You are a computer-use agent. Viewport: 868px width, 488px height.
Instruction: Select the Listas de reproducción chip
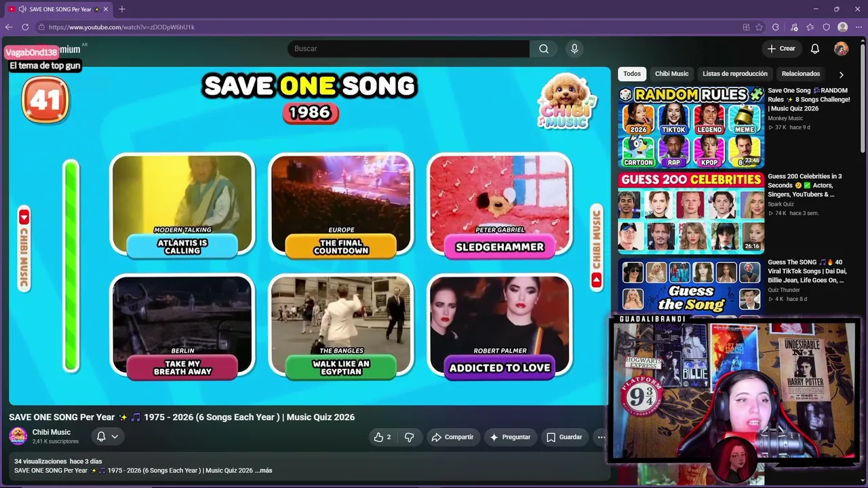(735, 74)
